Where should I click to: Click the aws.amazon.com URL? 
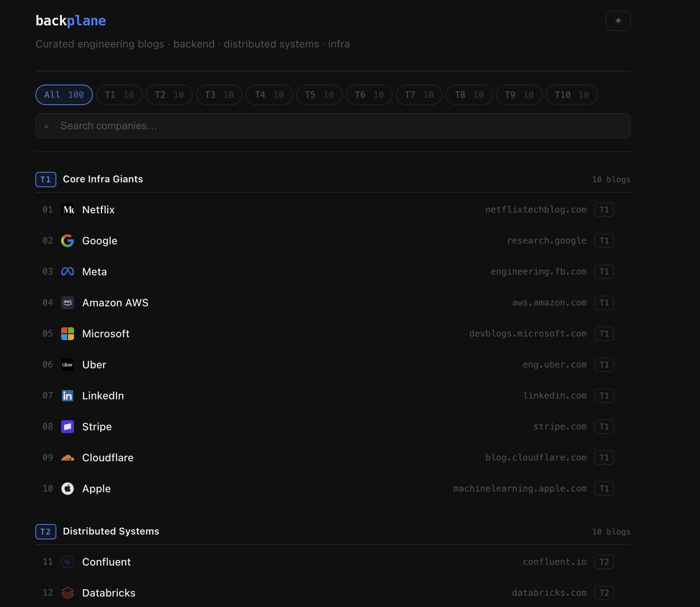click(549, 303)
